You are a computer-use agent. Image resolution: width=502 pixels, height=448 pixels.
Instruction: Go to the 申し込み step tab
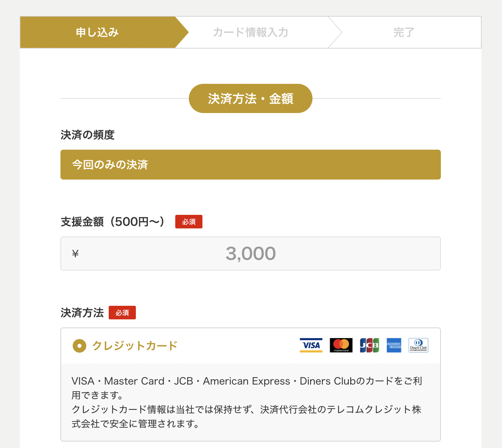click(97, 32)
